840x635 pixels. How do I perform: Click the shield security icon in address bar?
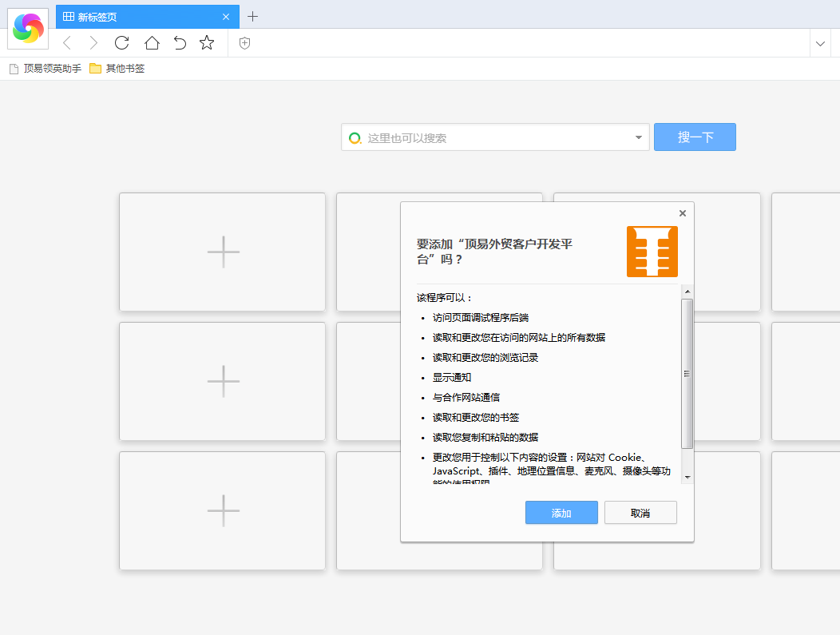pyautogui.click(x=245, y=43)
